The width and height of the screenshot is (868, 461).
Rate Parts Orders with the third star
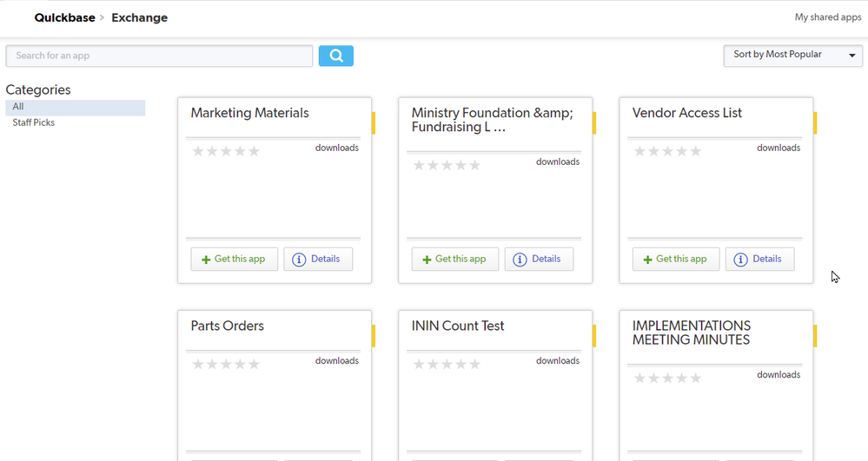[226, 364]
